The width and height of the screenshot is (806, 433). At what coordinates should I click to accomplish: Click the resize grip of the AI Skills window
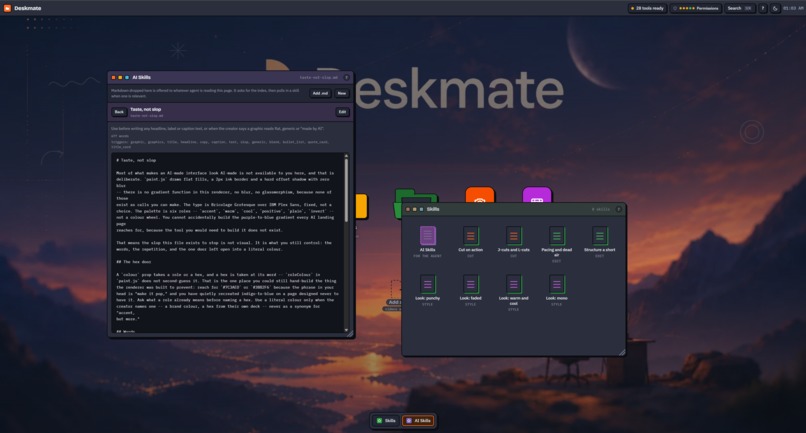(350, 334)
